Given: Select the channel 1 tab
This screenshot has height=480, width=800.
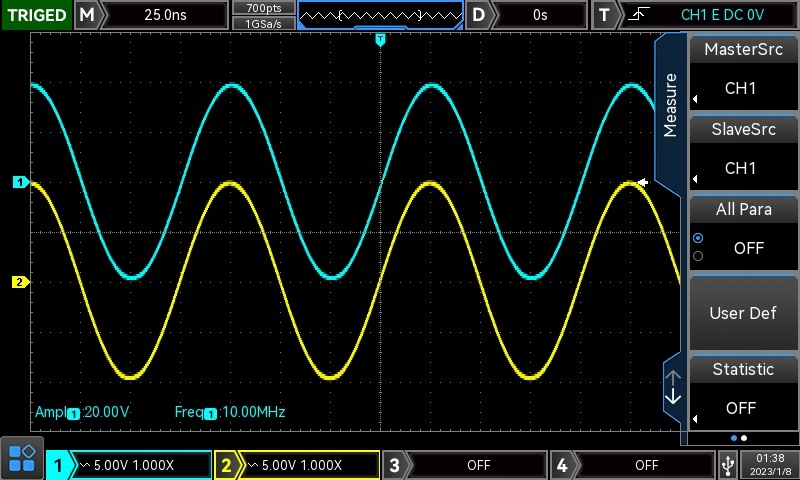Looking at the screenshot, I should click(x=58, y=465).
